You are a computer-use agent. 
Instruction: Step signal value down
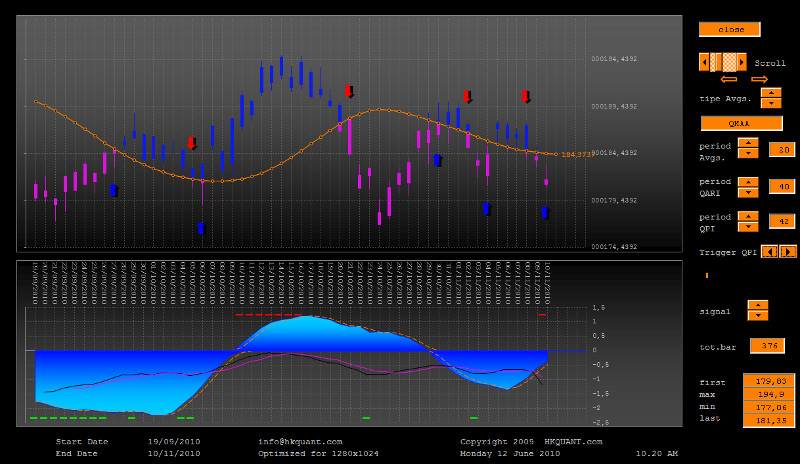(758, 316)
